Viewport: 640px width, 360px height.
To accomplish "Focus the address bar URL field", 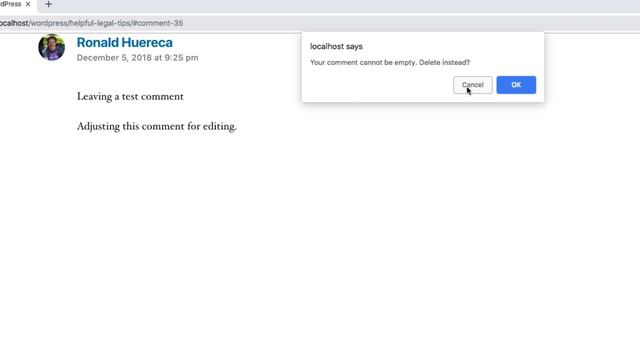I will pos(320,23).
